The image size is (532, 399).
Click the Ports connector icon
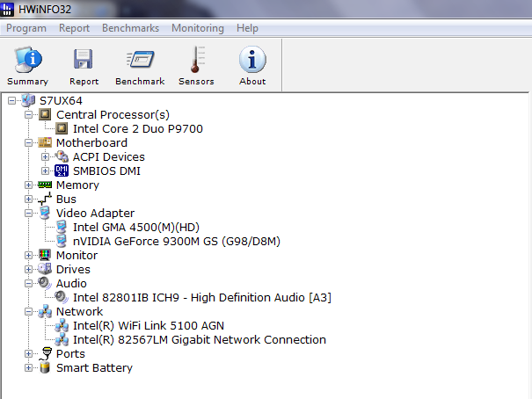[45, 353]
